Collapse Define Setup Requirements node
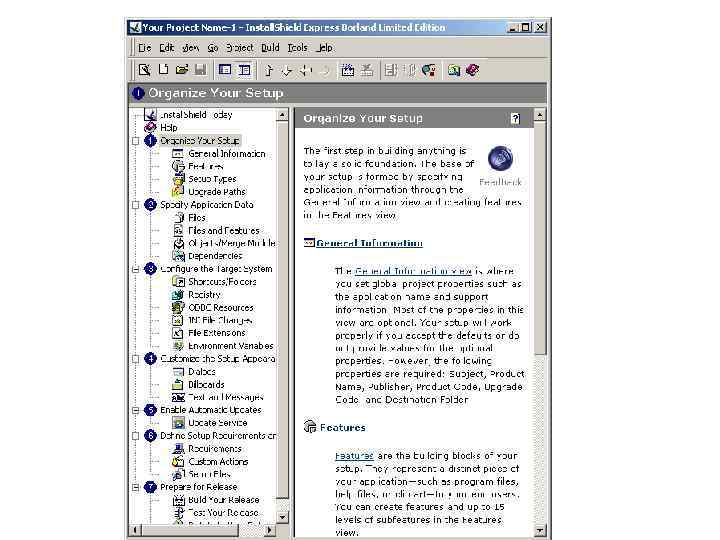The height and width of the screenshot is (540, 720). (x=135, y=436)
